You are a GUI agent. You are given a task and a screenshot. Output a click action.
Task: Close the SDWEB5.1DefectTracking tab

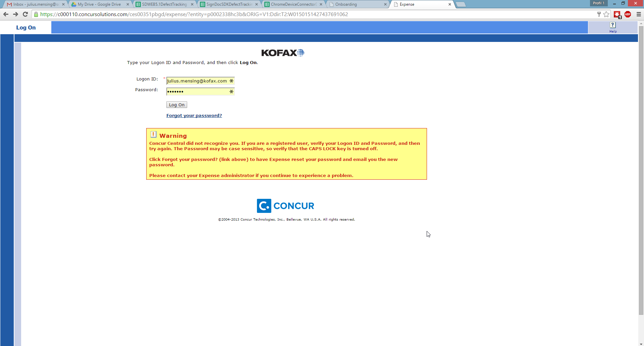point(192,4)
